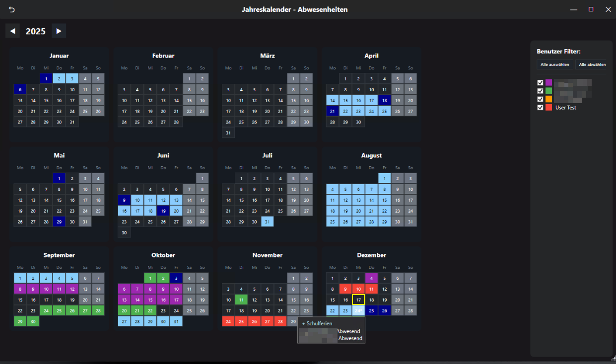
Task: Advance to next year with right arrow
Action: tap(59, 31)
